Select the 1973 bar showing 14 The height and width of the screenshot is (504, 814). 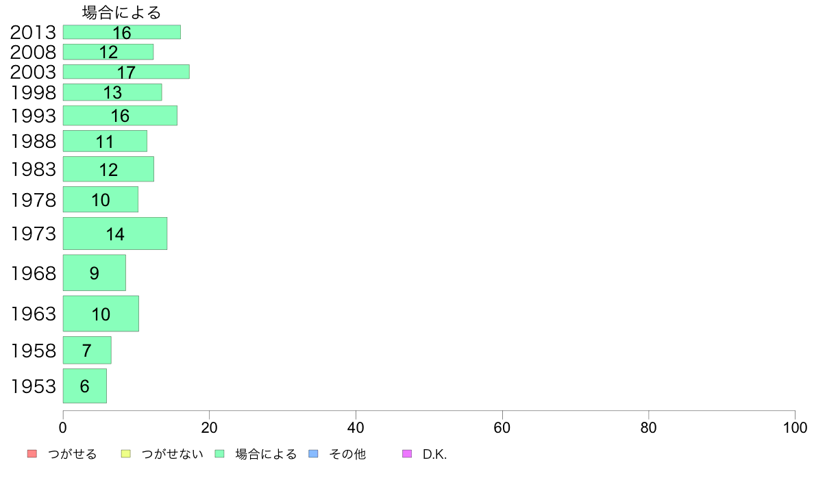115,234
